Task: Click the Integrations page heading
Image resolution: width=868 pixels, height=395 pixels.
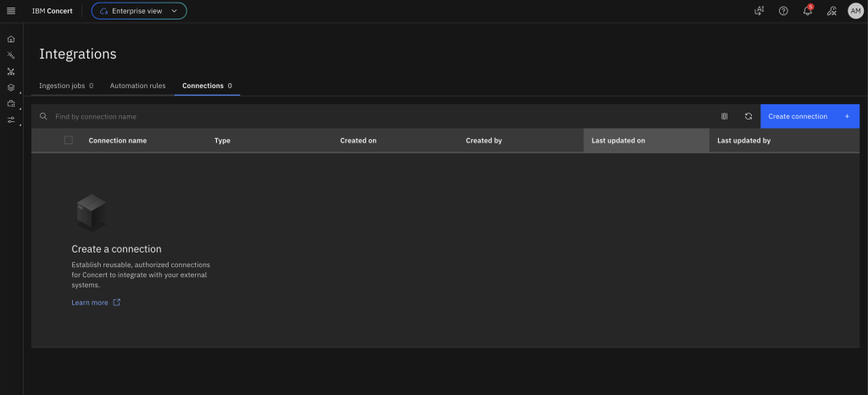Action: 78,53
